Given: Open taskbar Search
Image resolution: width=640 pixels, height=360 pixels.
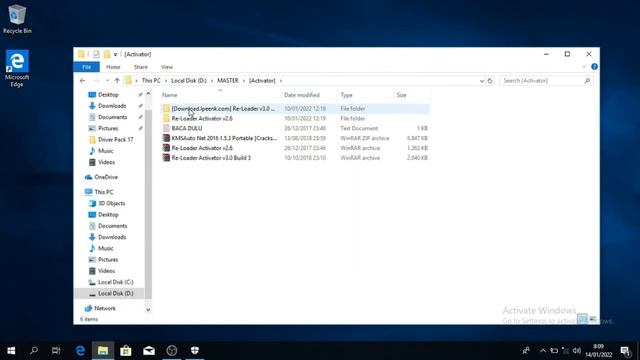Looking at the screenshot, I should pyautogui.click(x=34, y=351).
